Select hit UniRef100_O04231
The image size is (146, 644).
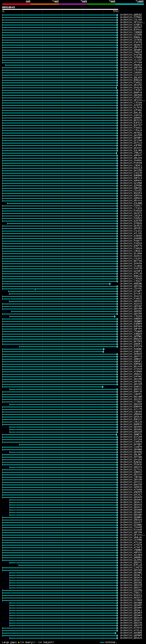click(x=131, y=296)
